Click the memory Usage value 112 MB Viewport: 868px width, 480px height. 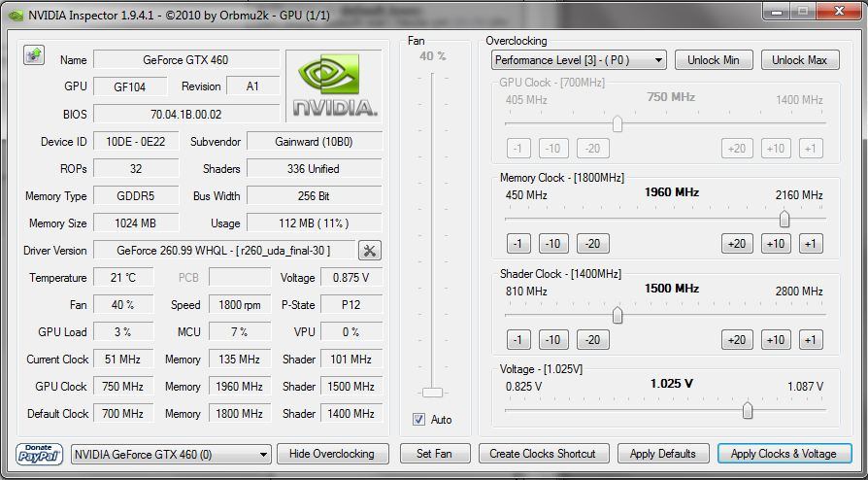[314, 223]
